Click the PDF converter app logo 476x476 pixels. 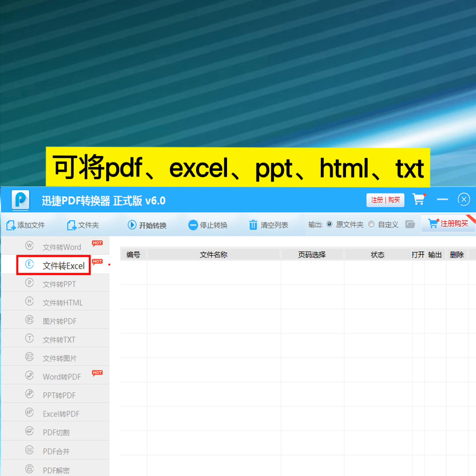pyautogui.click(x=21, y=200)
